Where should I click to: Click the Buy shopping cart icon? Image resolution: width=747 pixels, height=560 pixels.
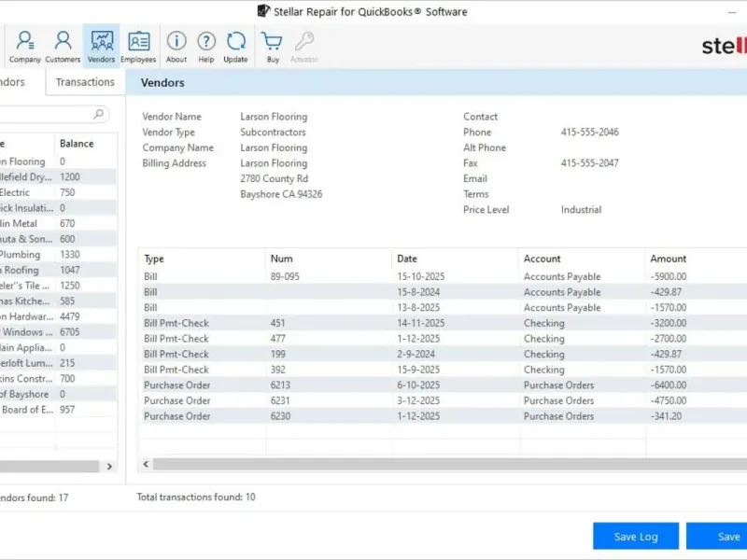click(x=272, y=47)
